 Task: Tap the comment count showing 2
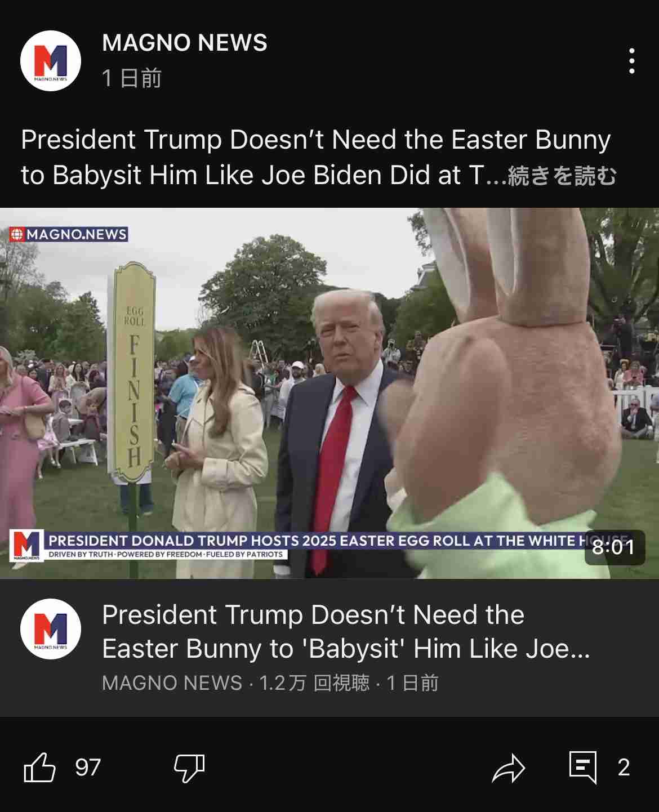(x=624, y=768)
